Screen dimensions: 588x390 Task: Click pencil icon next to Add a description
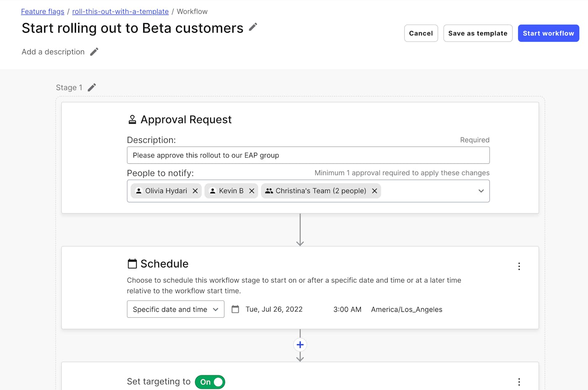(x=94, y=52)
